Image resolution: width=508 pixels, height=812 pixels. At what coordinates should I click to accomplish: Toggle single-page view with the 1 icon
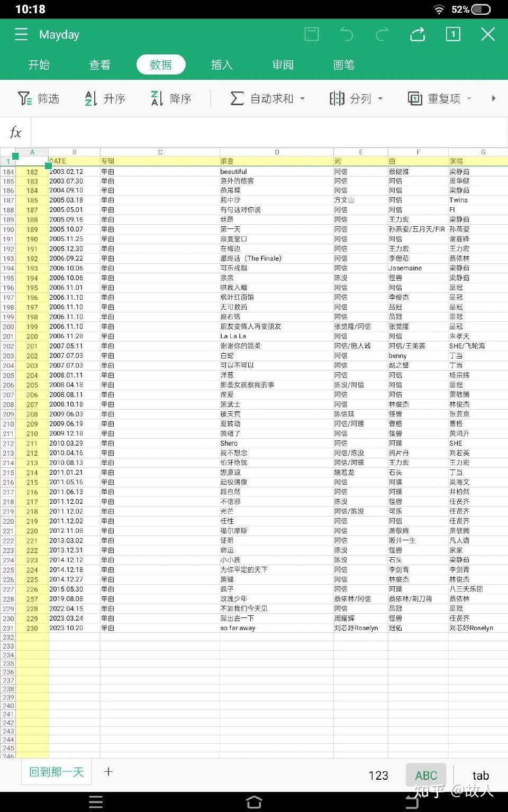pyautogui.click(x=453, y=34)
